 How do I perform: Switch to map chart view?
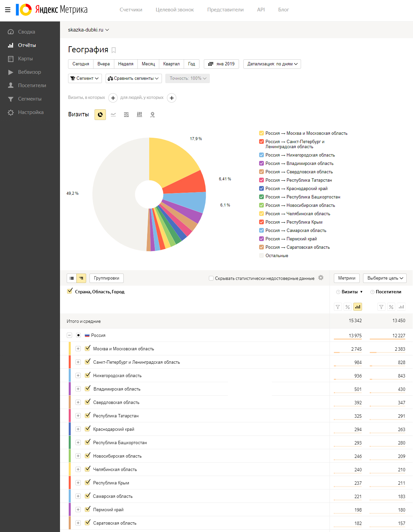pos(153,115)
